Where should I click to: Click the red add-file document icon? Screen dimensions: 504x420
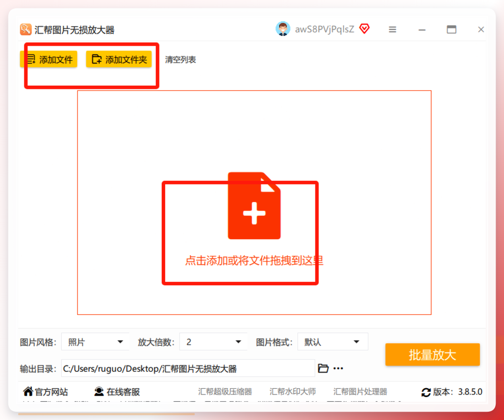point(254,205)
